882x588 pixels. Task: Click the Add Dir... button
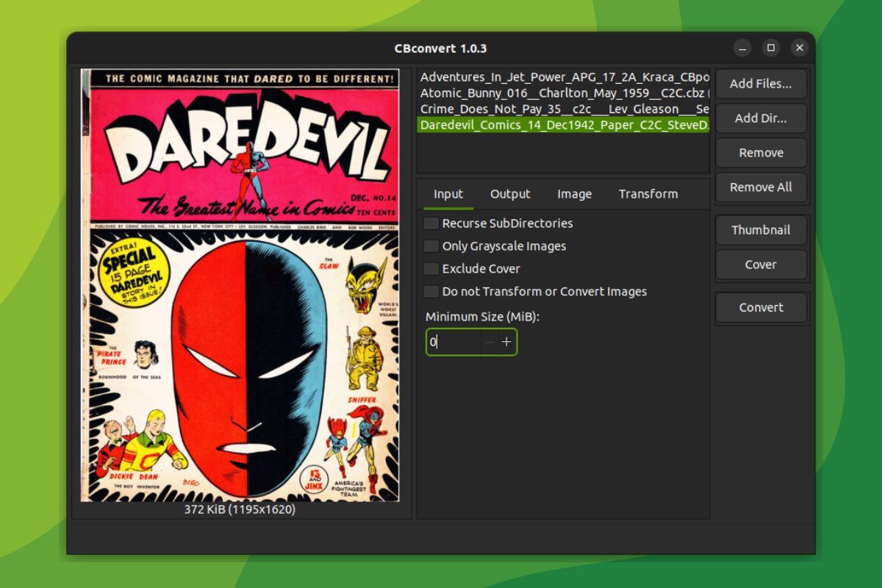tap(761, 118)
